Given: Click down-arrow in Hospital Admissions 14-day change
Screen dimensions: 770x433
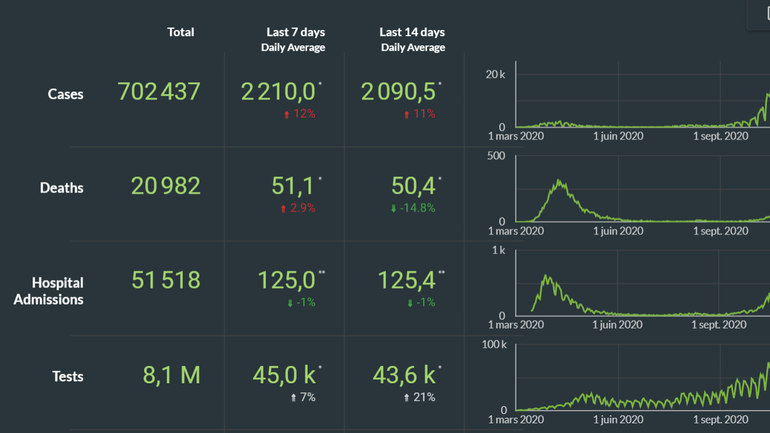Looking at the screenshot, I should click(410, 303).
